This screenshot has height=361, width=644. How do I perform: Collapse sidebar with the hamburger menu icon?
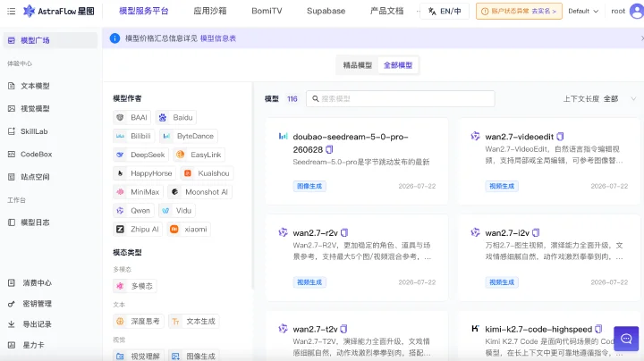[11, 11]
